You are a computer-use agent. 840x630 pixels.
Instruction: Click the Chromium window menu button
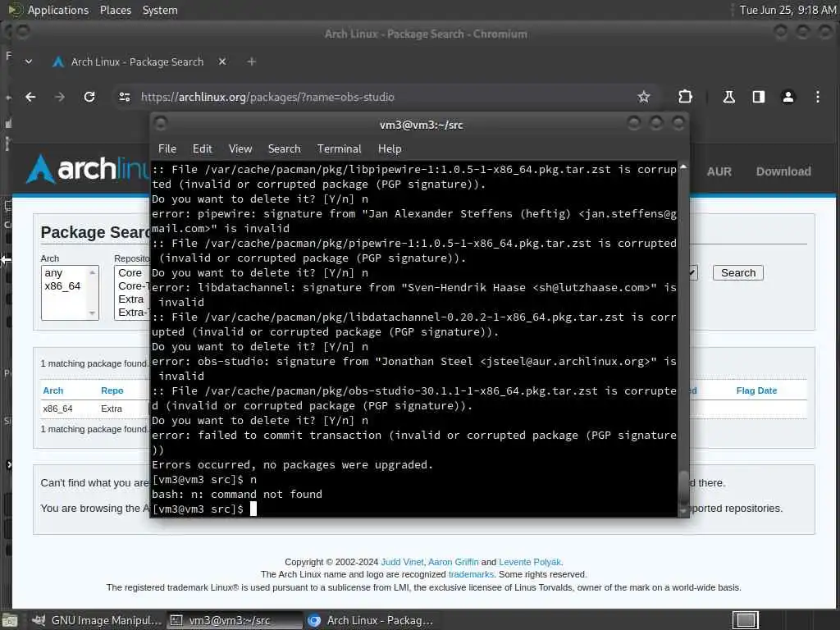click(x=23, y=32)
